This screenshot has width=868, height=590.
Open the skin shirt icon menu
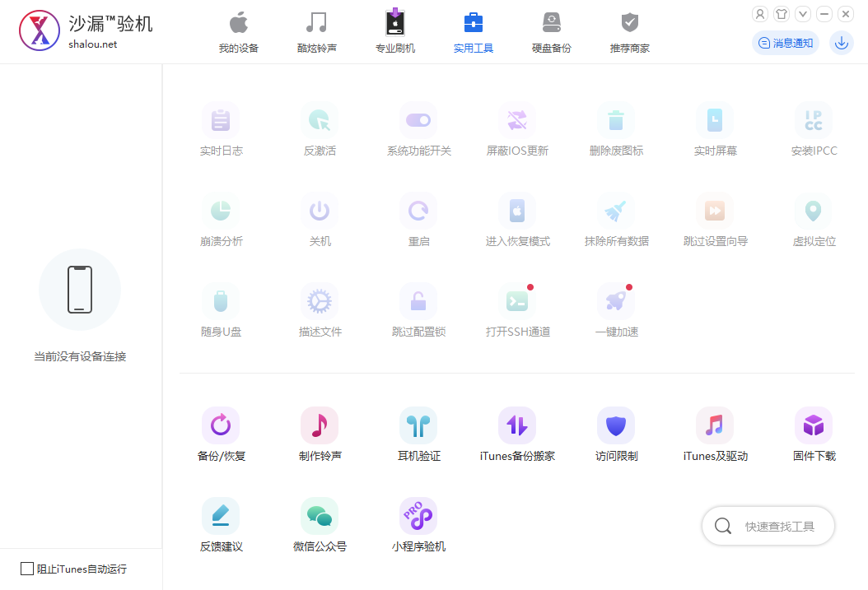782,14
